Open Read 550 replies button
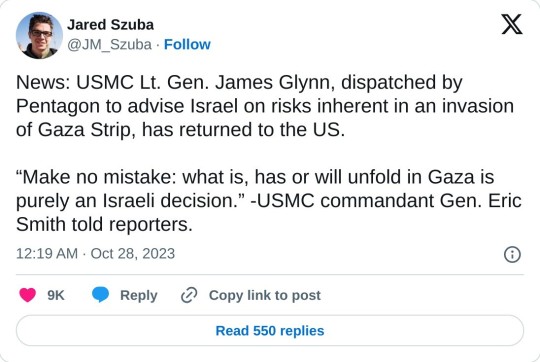This screenshot has height=362, width=540. pyautogui.click(x=270, y=331)
